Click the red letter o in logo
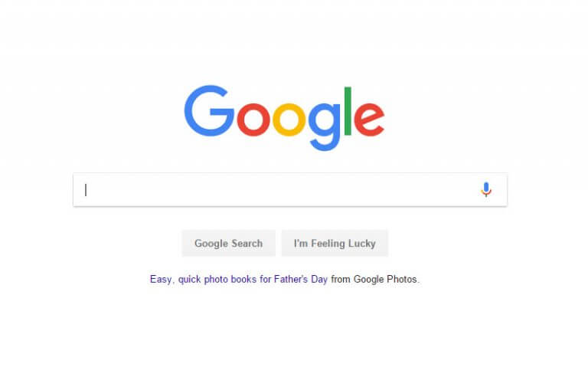The width and height of the screenshot is (588, 377). [x=253, y=119]
